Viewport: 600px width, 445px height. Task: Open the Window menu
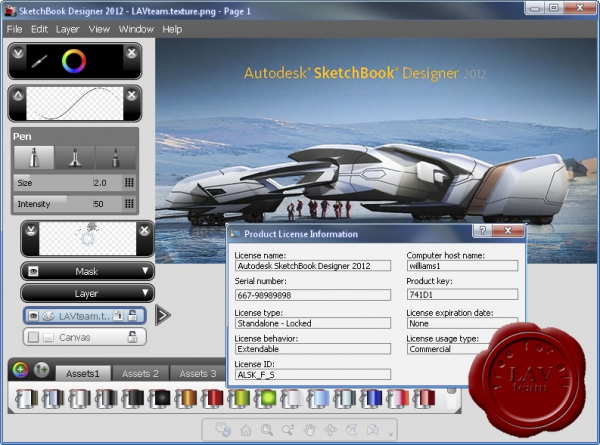(x=136, y=29)
